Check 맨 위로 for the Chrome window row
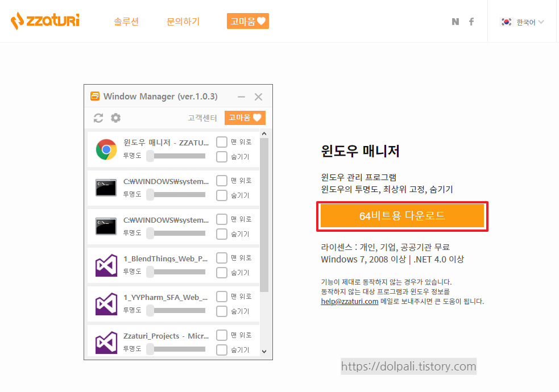The width and height of the screenshot is (559, 392). 222,142
